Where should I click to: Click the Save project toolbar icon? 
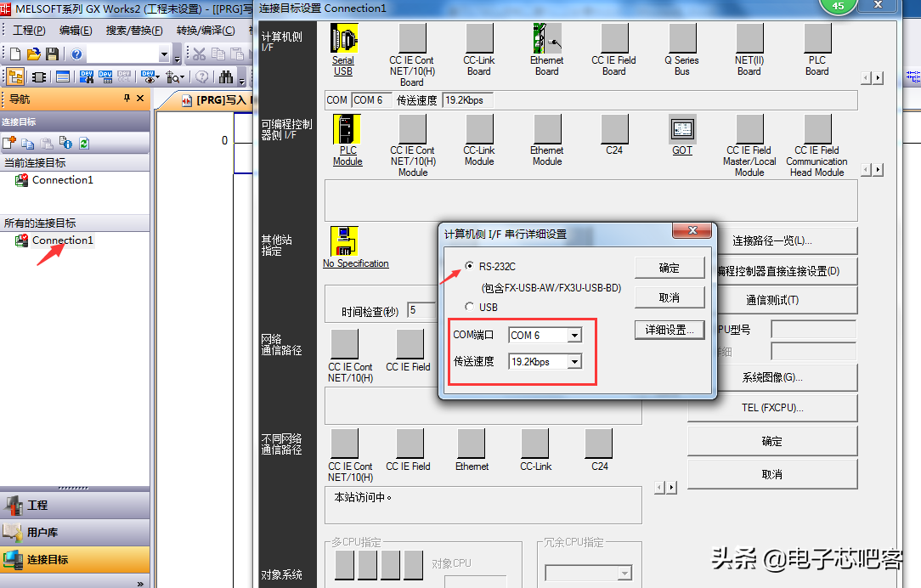[x=53, y=54]
